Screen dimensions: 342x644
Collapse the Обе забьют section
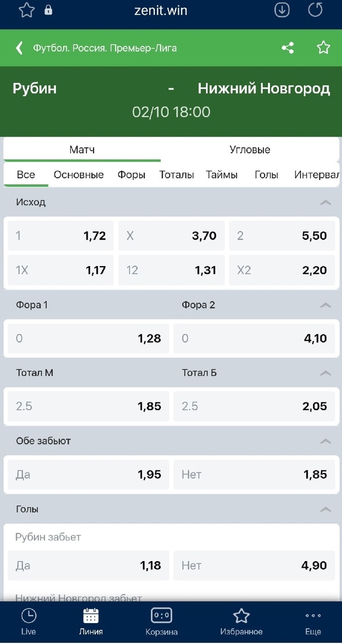(325, 441)
